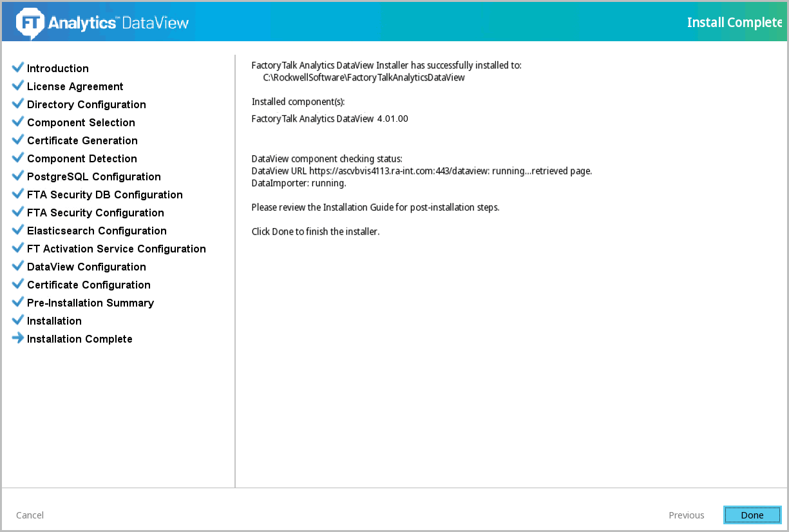Select the Certificate Configuration step label
The height and width of the screenshot is (532, 789).
point(89,285)
